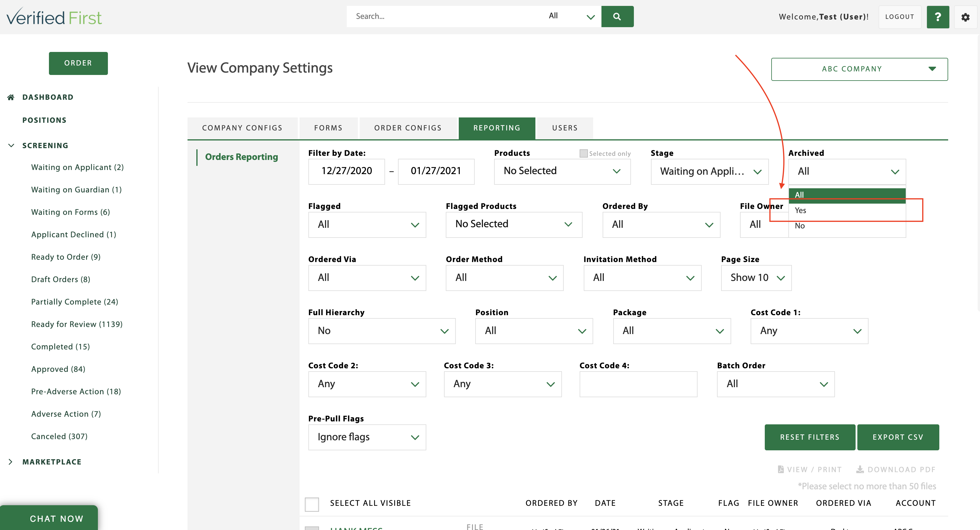
Task: Select the Reporting tab
Action: click(x=497, y=128)
